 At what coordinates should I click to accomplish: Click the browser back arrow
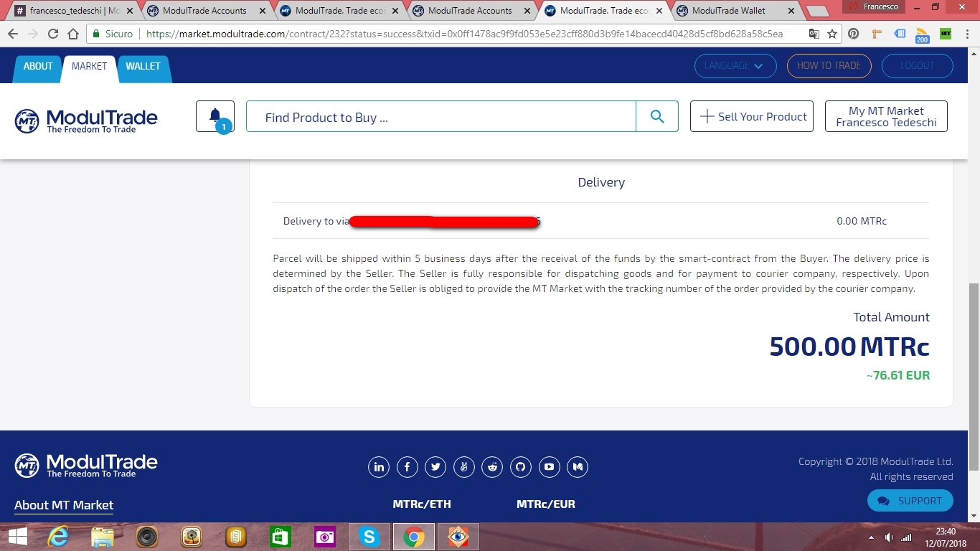click(12, 34)
